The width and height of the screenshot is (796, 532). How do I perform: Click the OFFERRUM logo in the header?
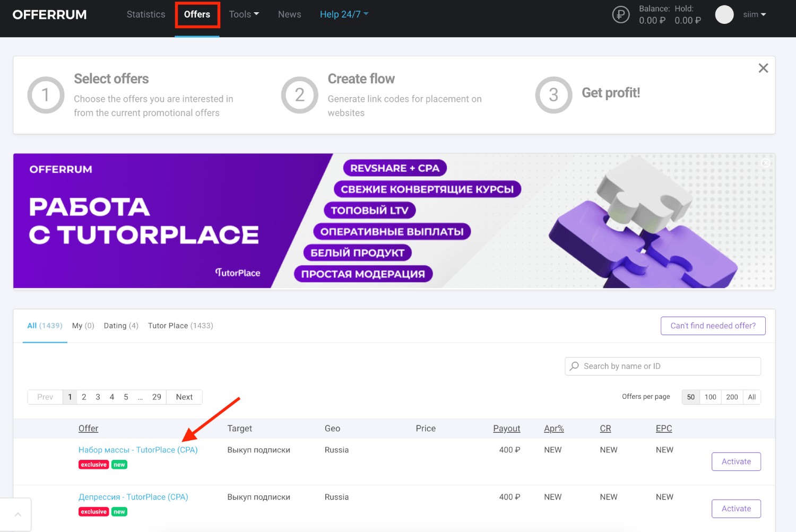pyautogui.click(x=49, y=15)
